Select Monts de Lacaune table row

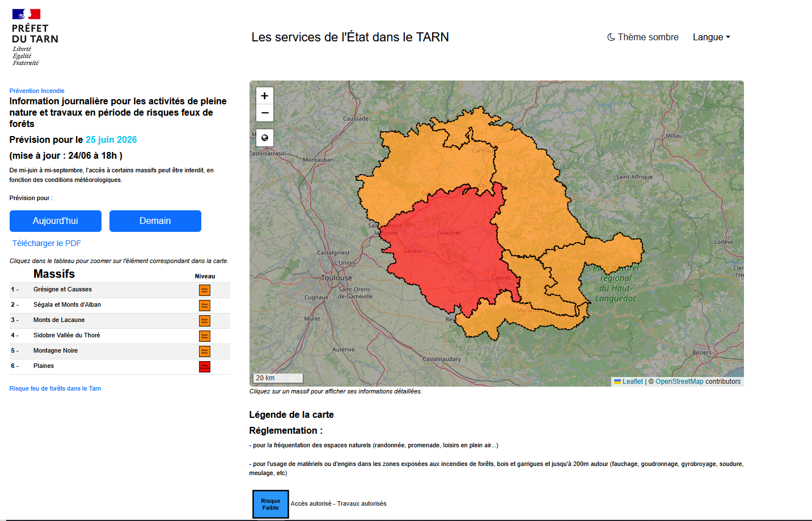[x=120, y=320]
